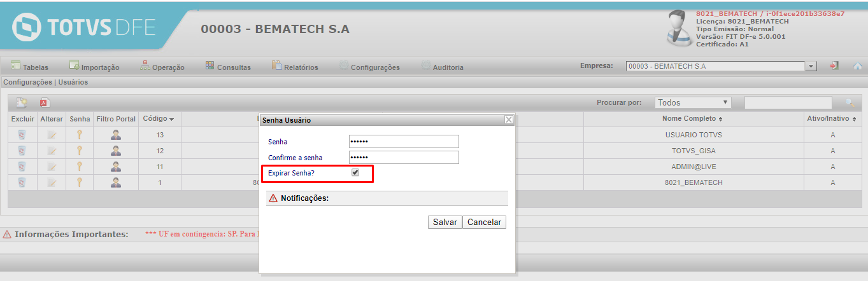Open the Auditoria menu

pyautogui.click(x=442, y=67)
